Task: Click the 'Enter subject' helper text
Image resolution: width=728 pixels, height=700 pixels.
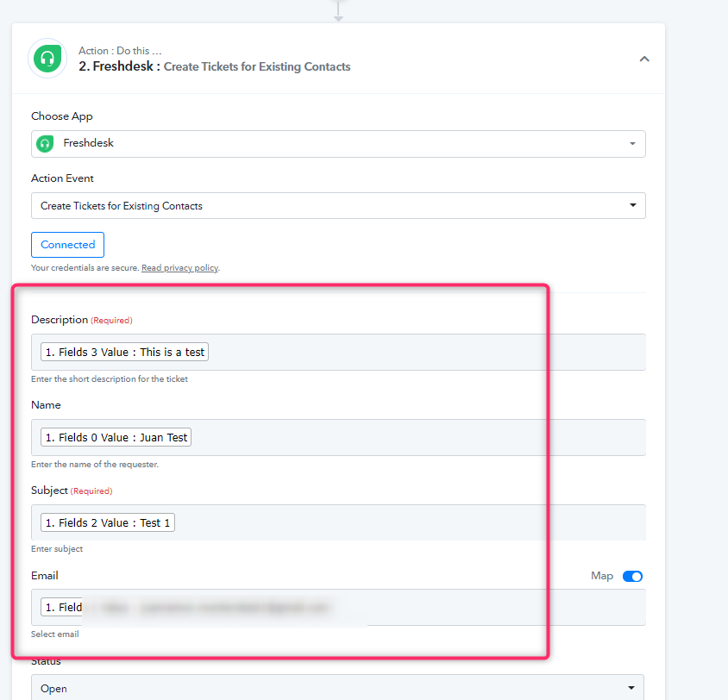Action: coord(57,549)
